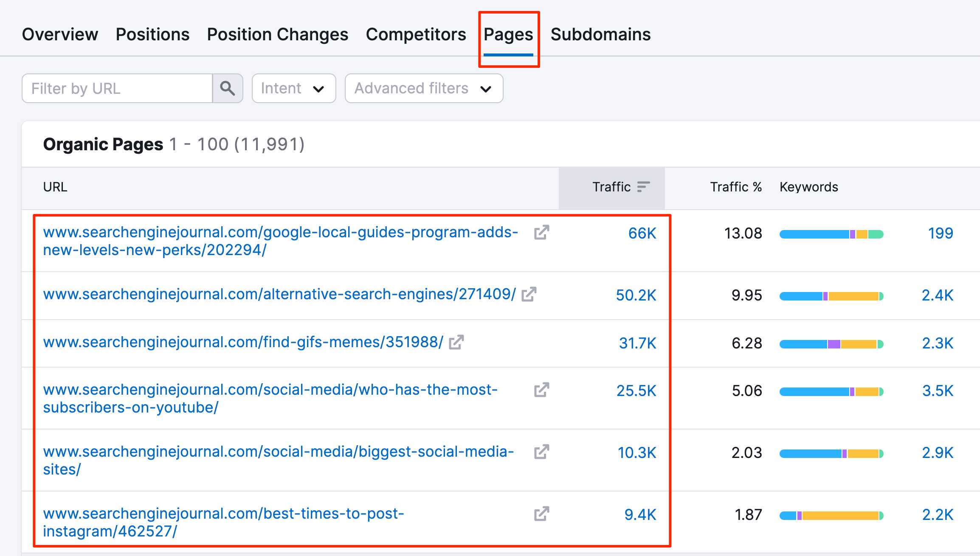The width and height of the screenshot is (980, 556).
Task: Click the intent bar for find-gifs-memes row
Action: [x=831, y=344]
